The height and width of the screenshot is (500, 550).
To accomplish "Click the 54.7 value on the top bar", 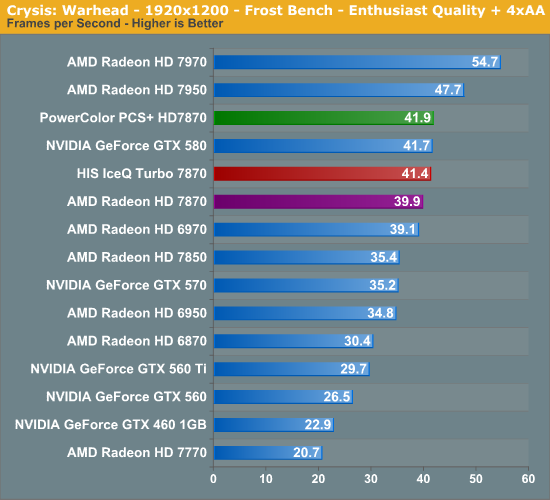I will (x=485, y=62).
